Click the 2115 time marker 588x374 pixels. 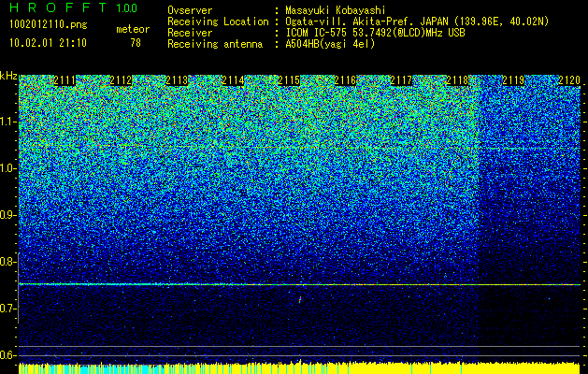point(289,80)
